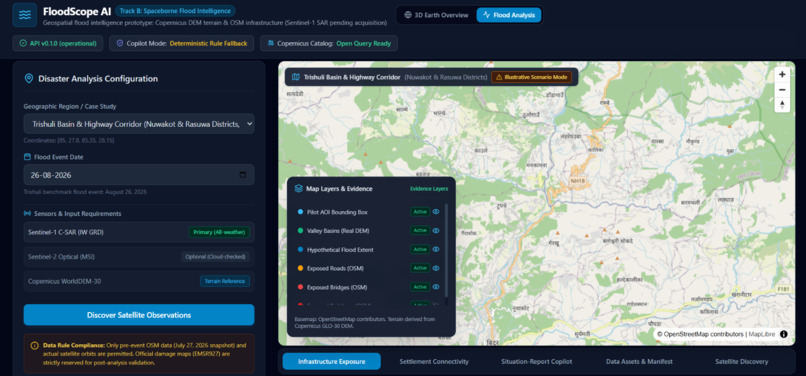This screenshot has width=806, height=376.
Task: Click the orange Exposed Roads color dot
Action: tap(300, 268)
